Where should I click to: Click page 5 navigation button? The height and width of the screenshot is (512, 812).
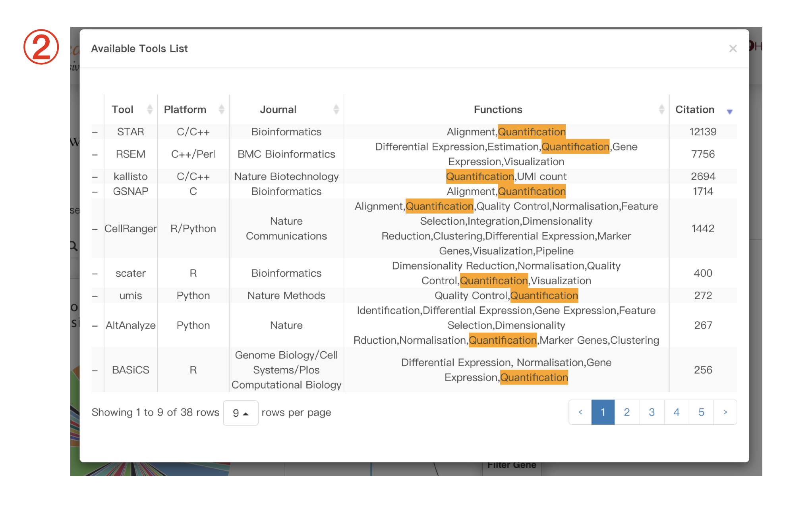702,428
